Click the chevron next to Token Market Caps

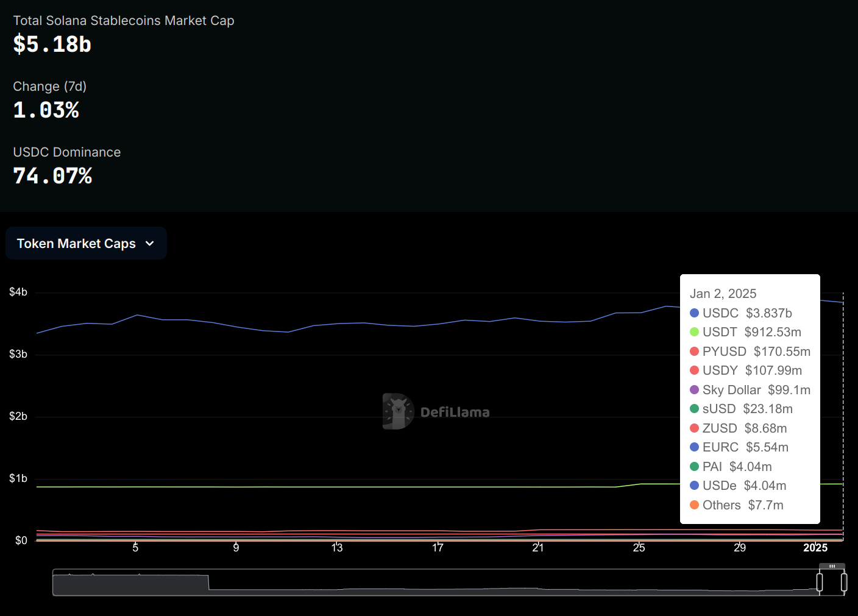tap(151, 243)
